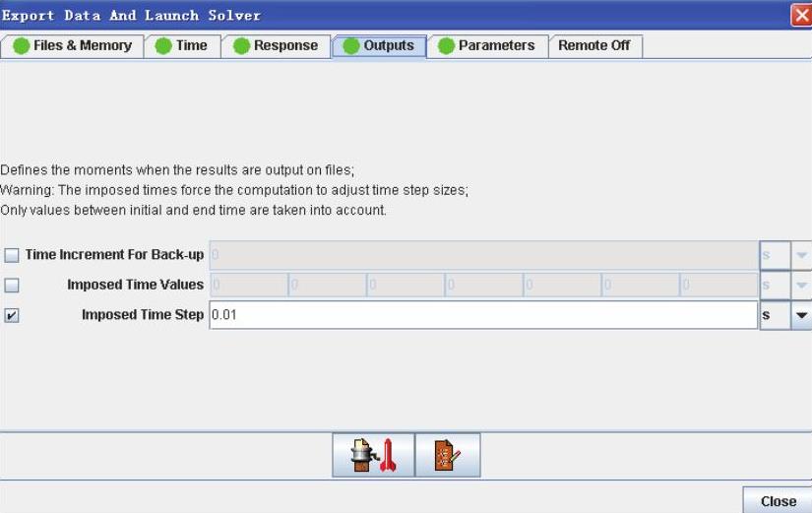Uncheck the Imposed Time Step checkbox

12,316
